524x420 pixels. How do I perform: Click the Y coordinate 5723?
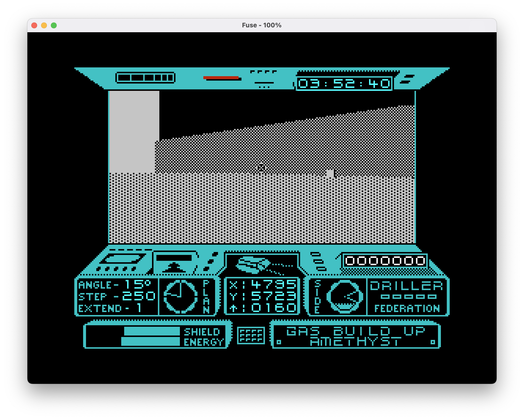274,296
